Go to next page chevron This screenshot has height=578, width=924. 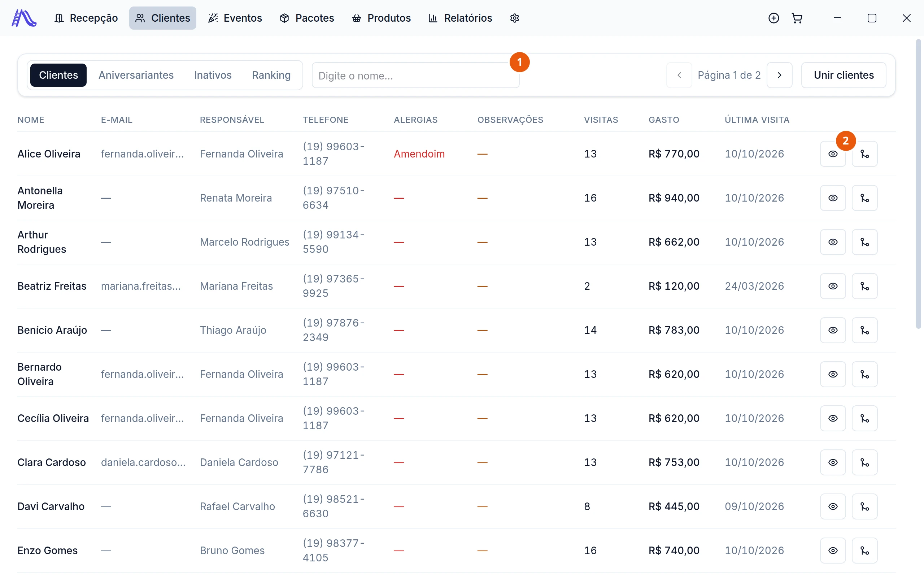click(x=779, y=75)
